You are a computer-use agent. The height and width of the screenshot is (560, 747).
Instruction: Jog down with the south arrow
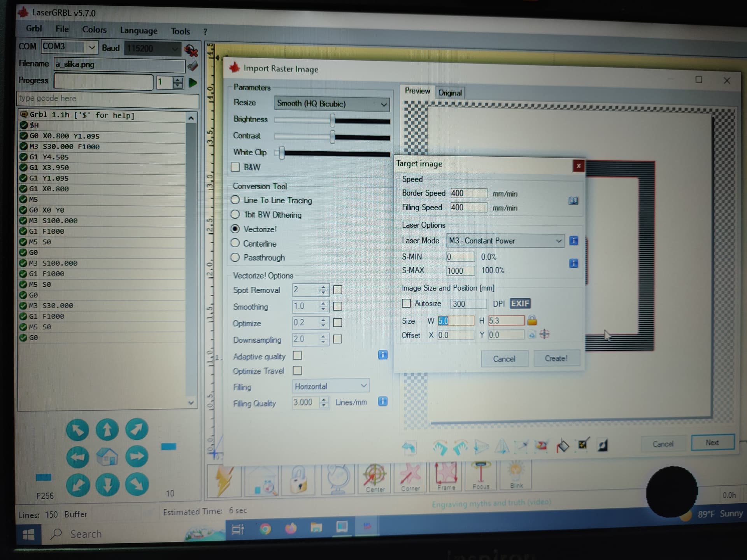[x=107, y=485]
